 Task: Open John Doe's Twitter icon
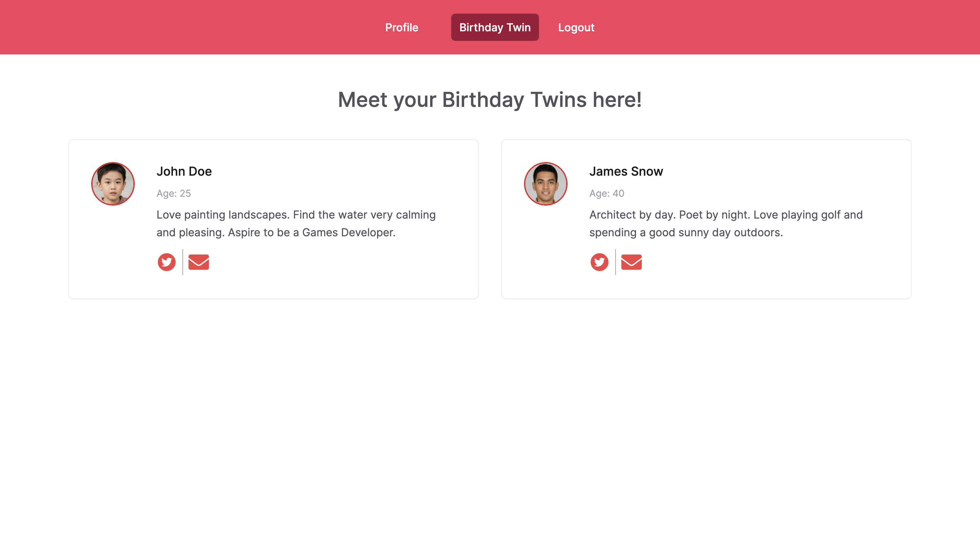point(166,262)
